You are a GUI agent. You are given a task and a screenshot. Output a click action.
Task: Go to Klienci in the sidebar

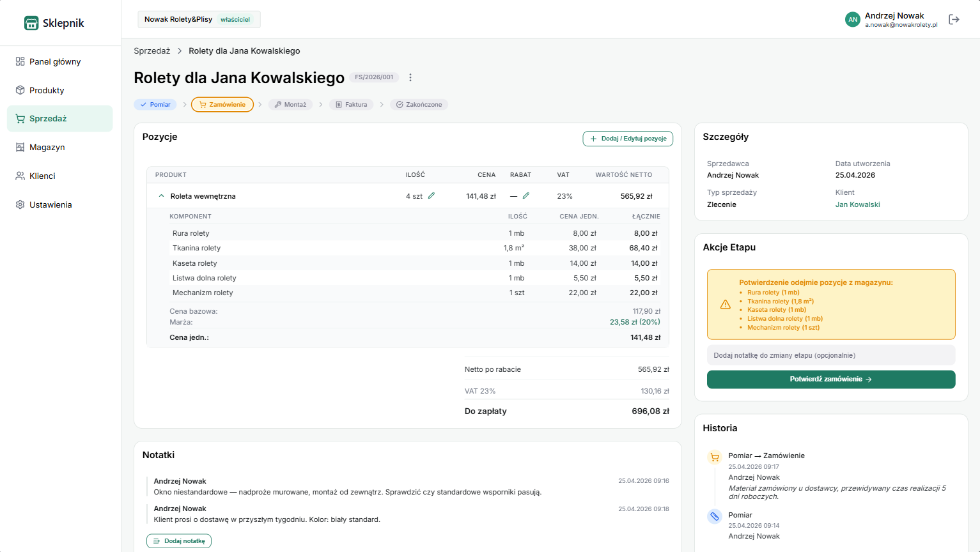42,176
